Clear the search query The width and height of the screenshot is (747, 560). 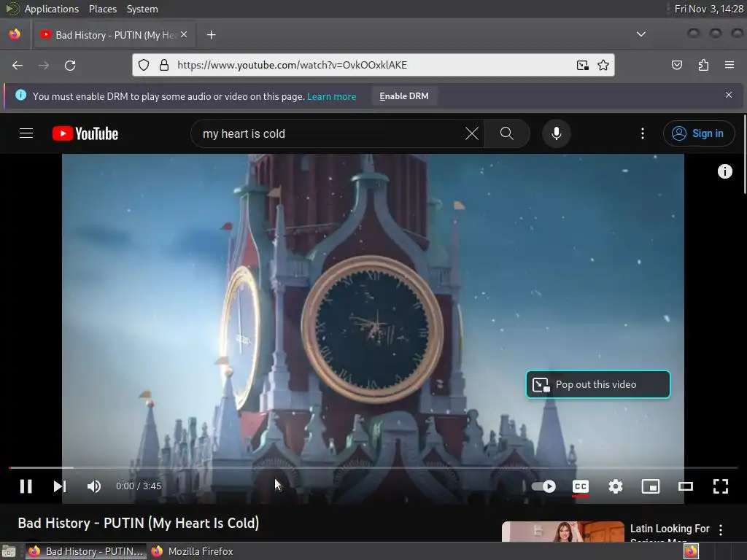click(x=472, y=134)
